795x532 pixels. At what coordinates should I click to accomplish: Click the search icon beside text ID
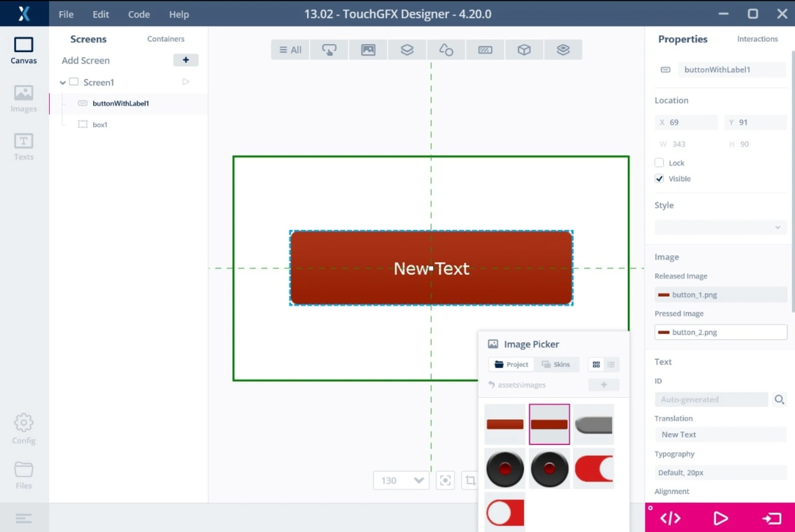pyautogui.click(x=779, y=400)
